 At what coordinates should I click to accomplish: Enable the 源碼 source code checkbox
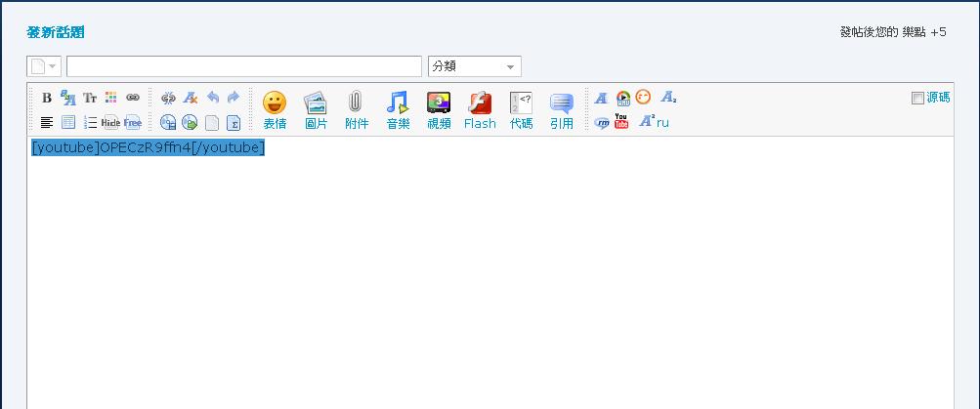coord(917,98)
